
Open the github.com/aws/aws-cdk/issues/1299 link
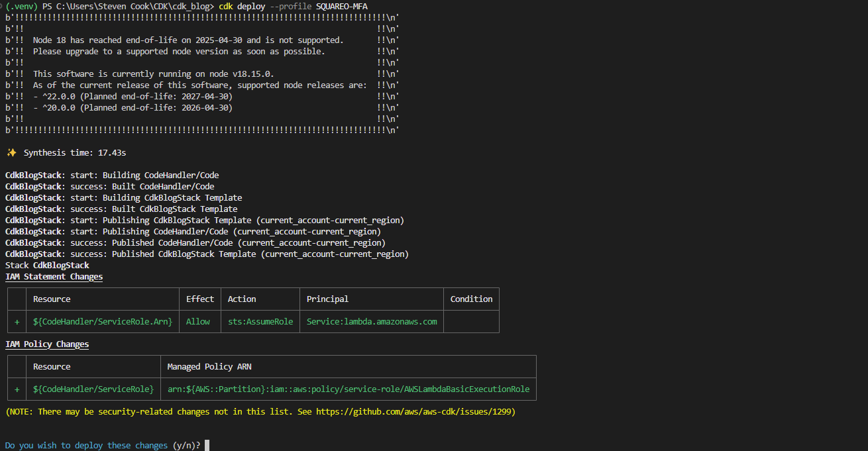(413, 412)
